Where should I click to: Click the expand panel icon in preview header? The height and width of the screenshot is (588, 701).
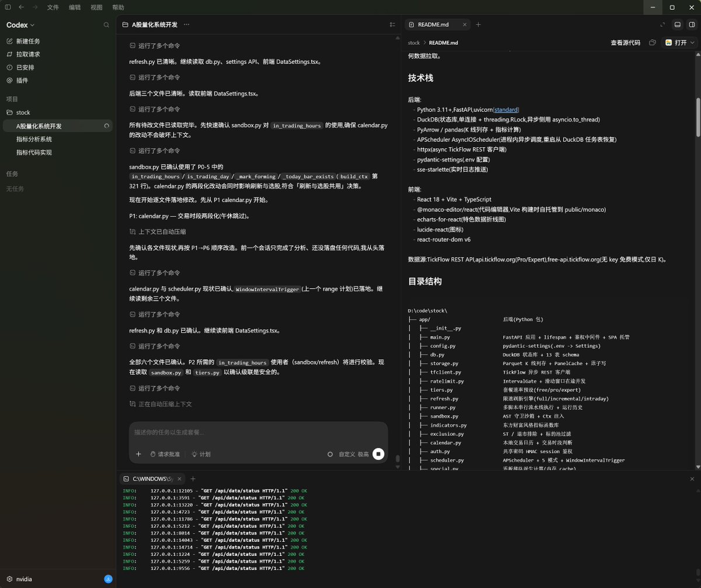click(662, 25)
